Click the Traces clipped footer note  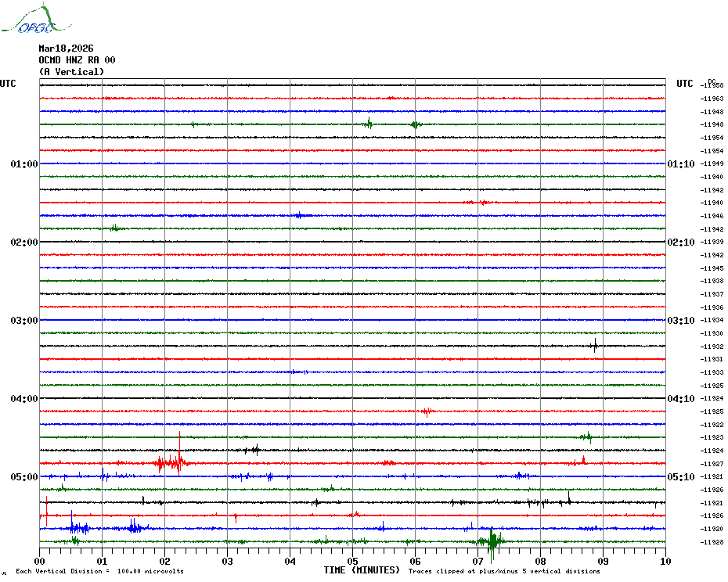[504, 571]
